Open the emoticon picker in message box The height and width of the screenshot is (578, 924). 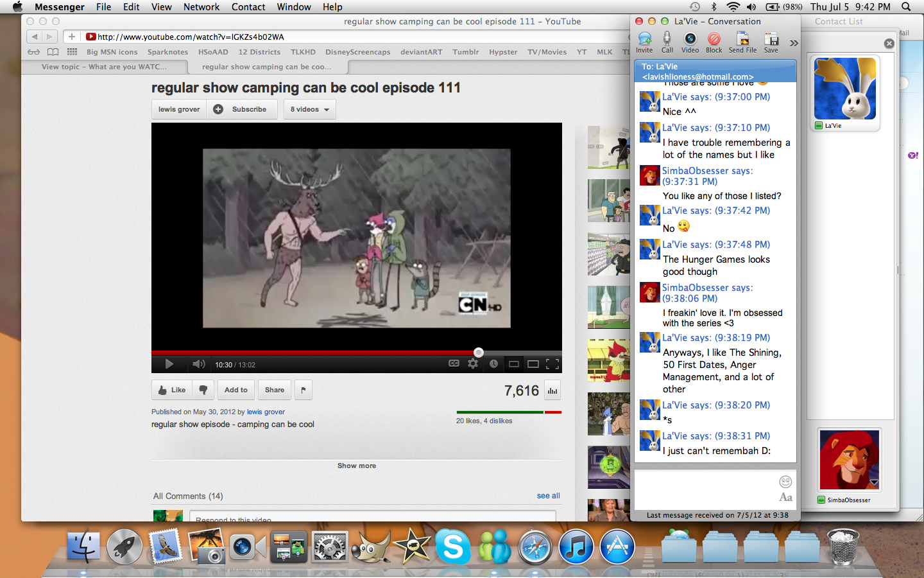pos(785,482)
